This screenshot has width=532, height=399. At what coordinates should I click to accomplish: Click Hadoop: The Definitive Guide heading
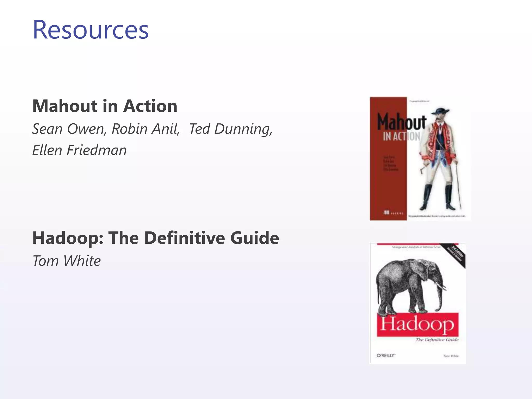pos(156,238)
